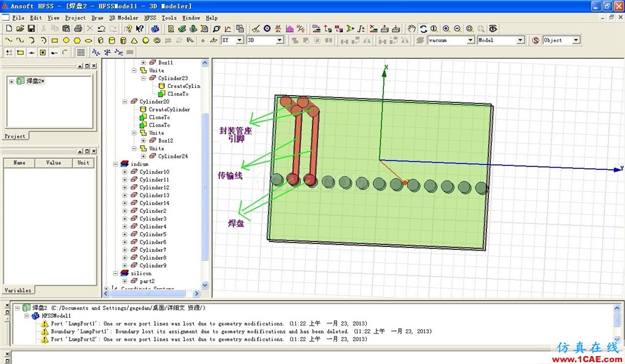The width and height of the screenshot is (625, 364).
Task: Click the Zoom Out magnifier icon
Action: [x=458, y=29]
